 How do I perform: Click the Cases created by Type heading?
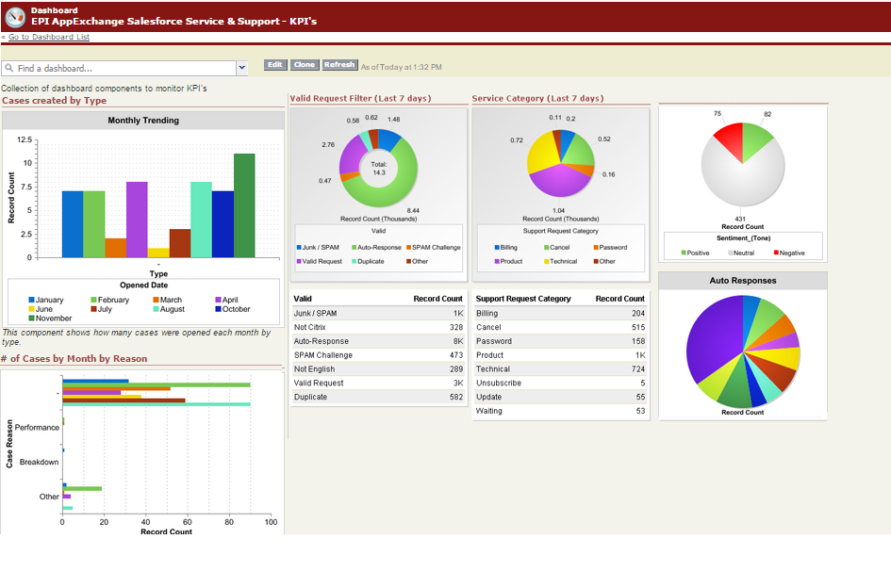pyautogui.click(x=54, y=101)
